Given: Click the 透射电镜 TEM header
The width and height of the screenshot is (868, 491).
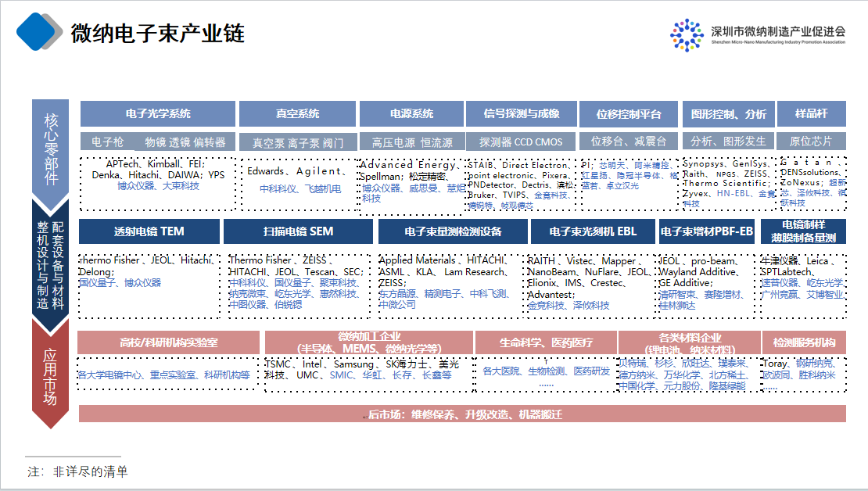Looking at the screenshot, I should point(149,231).
